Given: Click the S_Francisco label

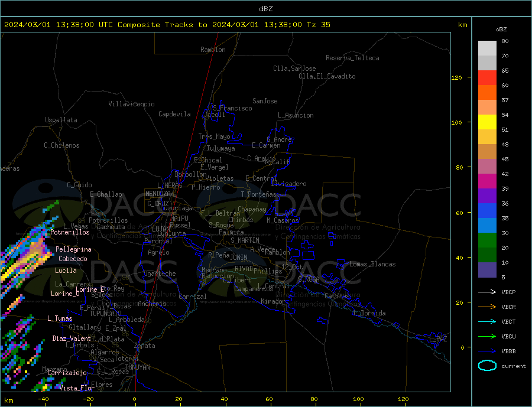Looking at the screenshot, I should [232, 108].
